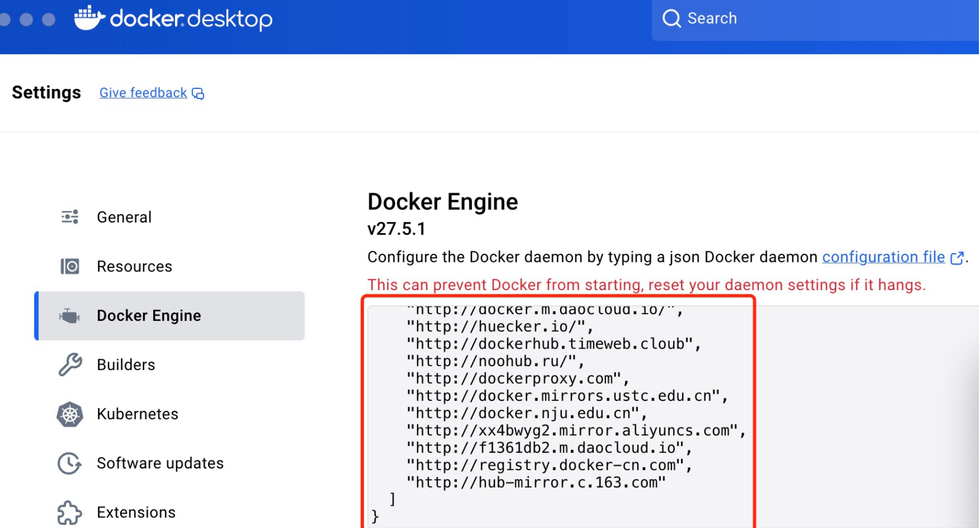This screenshot has width=980, height=528.
Task: Select the Docker Engine settings section
Action: [x=170, y=316]
